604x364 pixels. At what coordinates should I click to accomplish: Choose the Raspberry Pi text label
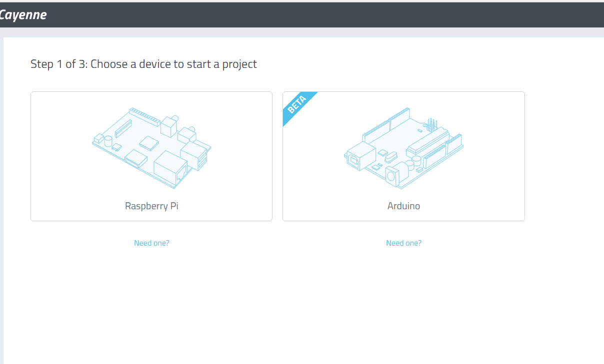coord(151,206)
